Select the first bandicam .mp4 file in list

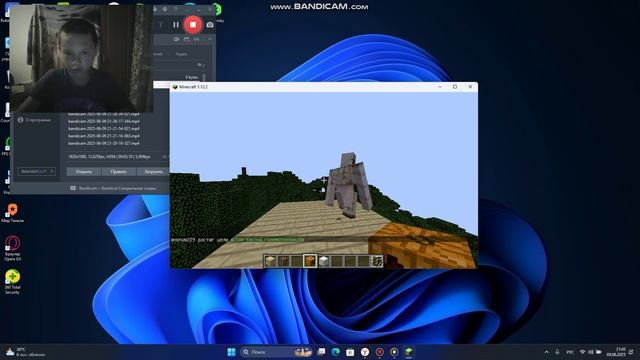click(x=104, y=114)
